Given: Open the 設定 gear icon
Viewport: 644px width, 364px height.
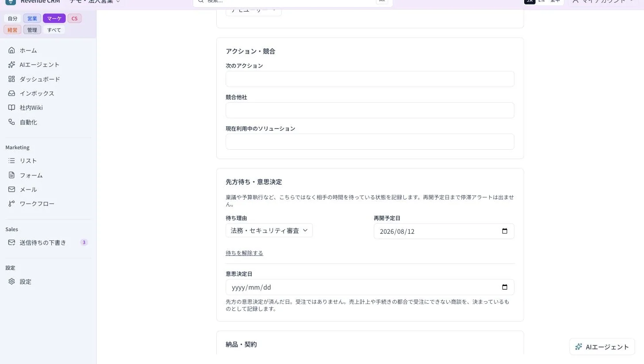Looking at the screenshot, I should (11, 282).
